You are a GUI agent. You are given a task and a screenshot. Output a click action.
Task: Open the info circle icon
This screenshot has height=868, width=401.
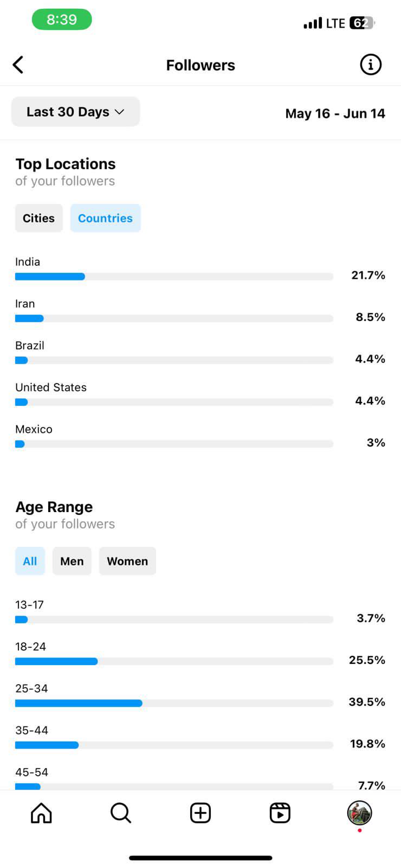click(x=371, y=65)
